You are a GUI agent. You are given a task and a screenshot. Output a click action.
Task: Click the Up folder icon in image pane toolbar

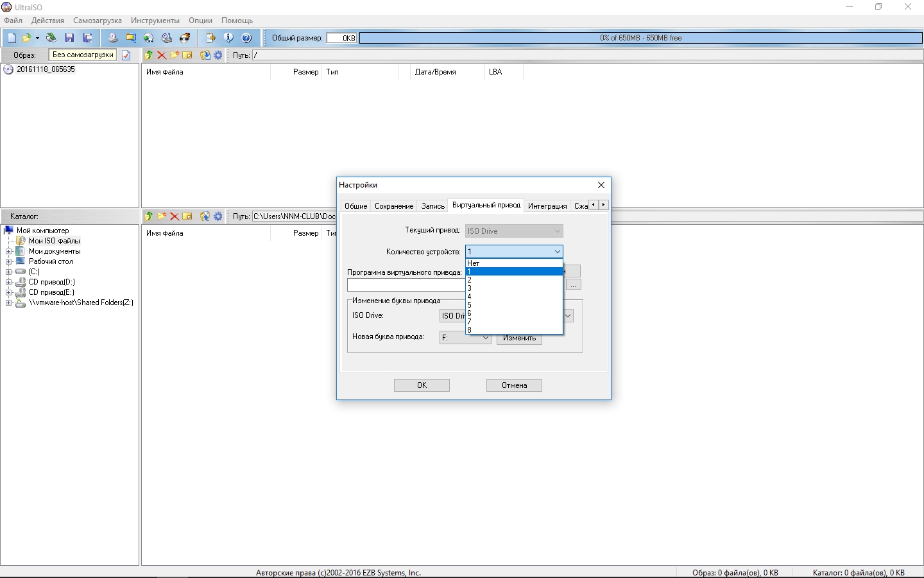pos(149,55)
